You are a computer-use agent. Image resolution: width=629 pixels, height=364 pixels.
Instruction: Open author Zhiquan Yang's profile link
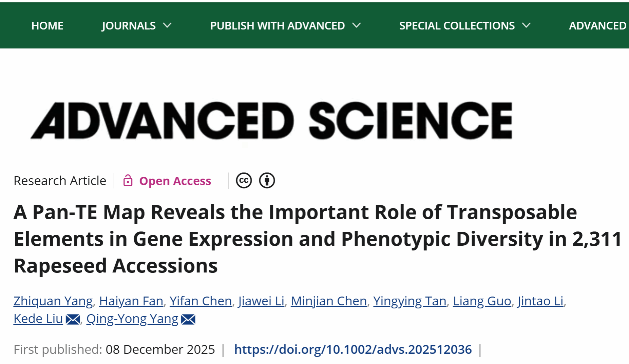pos(53,301)
